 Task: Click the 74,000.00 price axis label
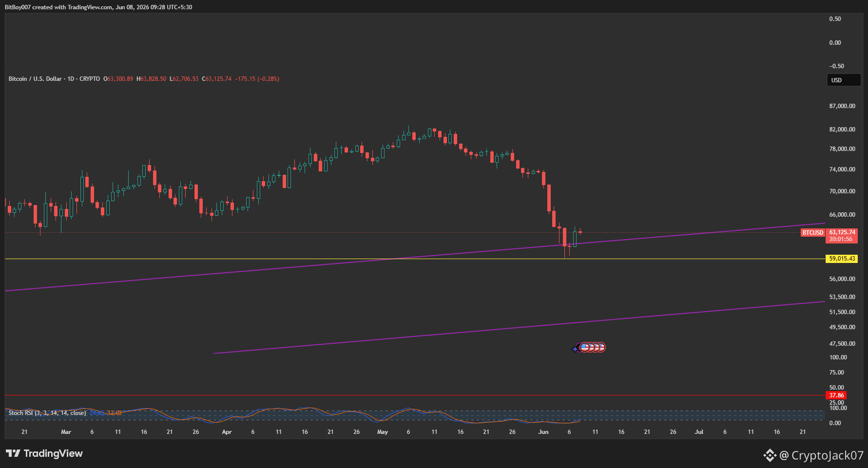[x=842, y=169]
